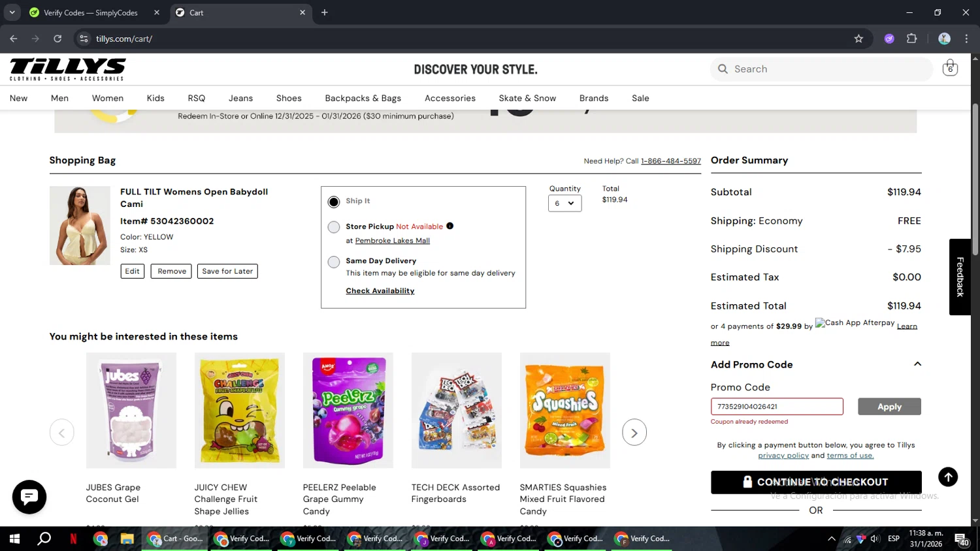Screen dimensions: 980x551
Task: Show previous recommended items arrow
Action: point(62,433)
